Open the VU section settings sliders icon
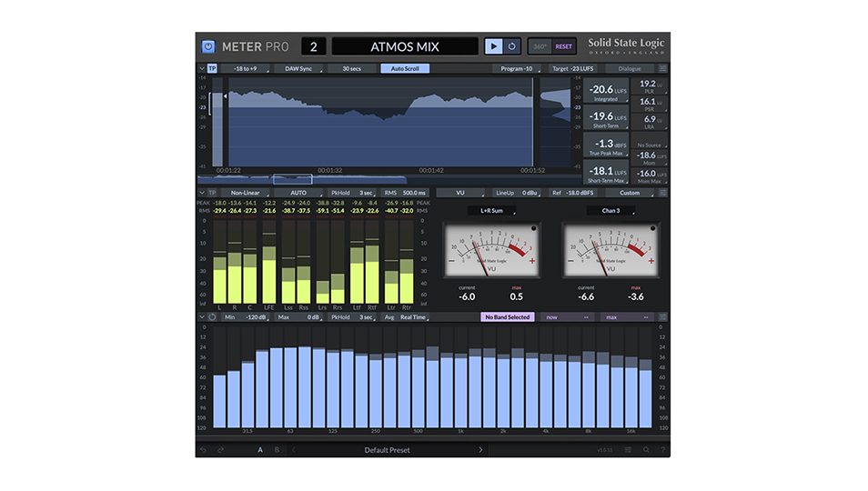This screenshot has width=868, height=491. click(x=662, y=193)
